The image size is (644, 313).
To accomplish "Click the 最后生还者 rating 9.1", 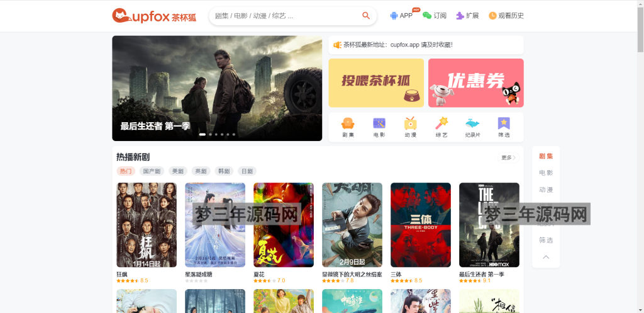I will 475,281.
